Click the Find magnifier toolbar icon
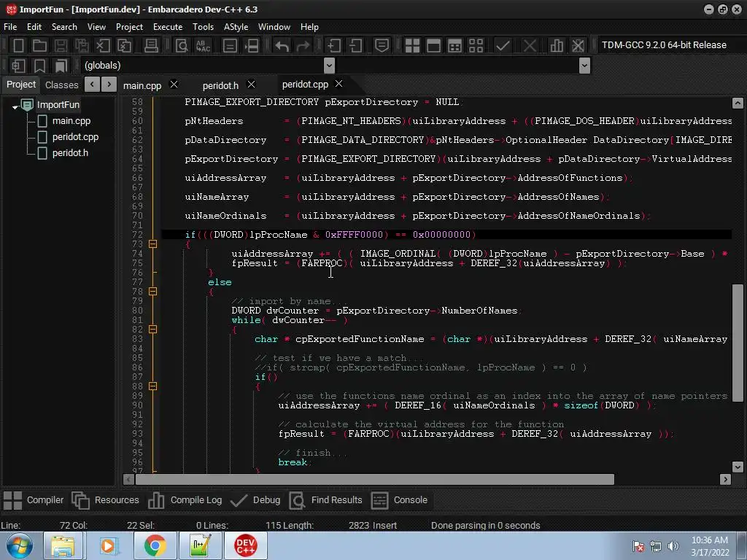The width and height of the screenshot is (747, 560). point(182,46)
